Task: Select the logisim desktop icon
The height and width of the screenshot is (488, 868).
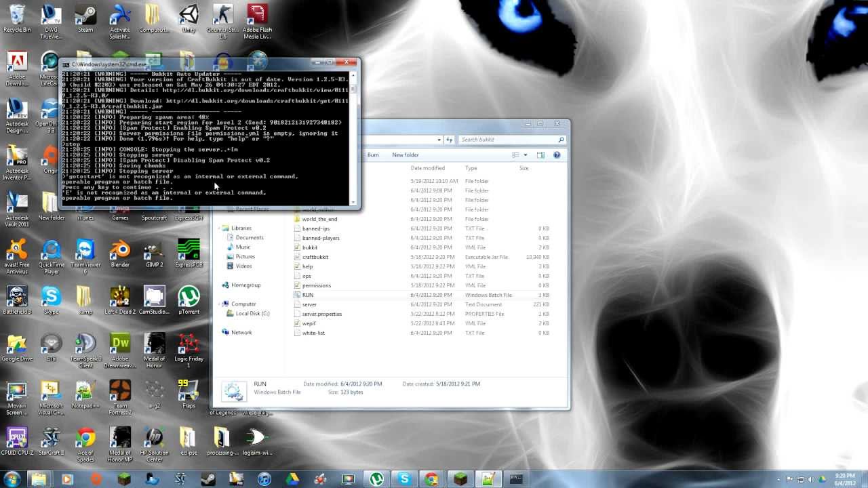Action: click(x=257, y=441)
